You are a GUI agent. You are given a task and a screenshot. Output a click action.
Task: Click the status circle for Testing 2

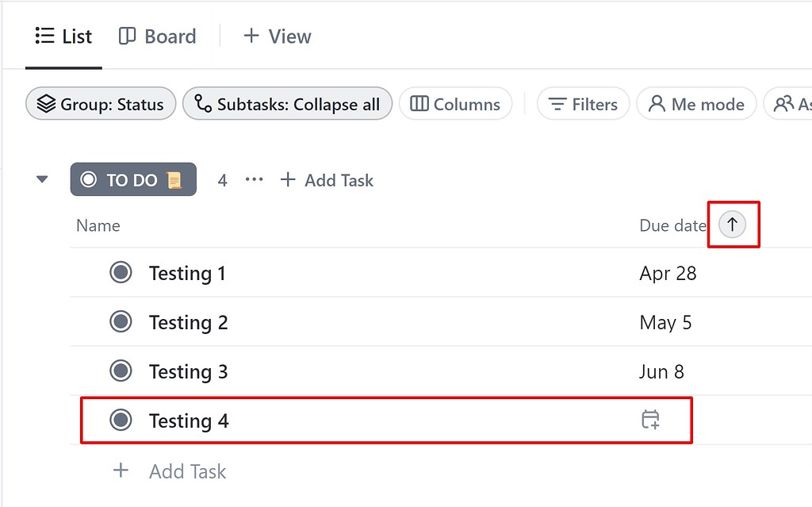click(x=121, y=321)
